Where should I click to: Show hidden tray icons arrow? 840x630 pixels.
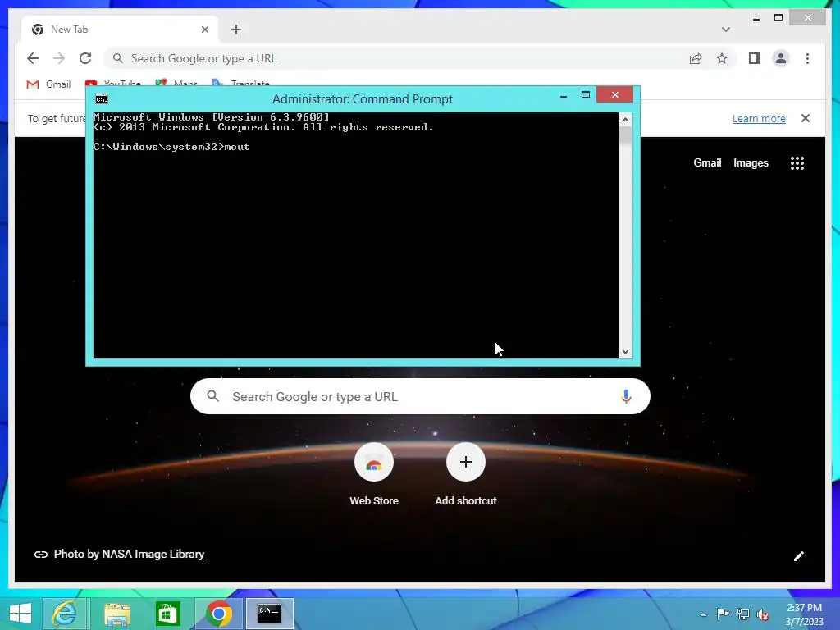(x=703, y=614)
